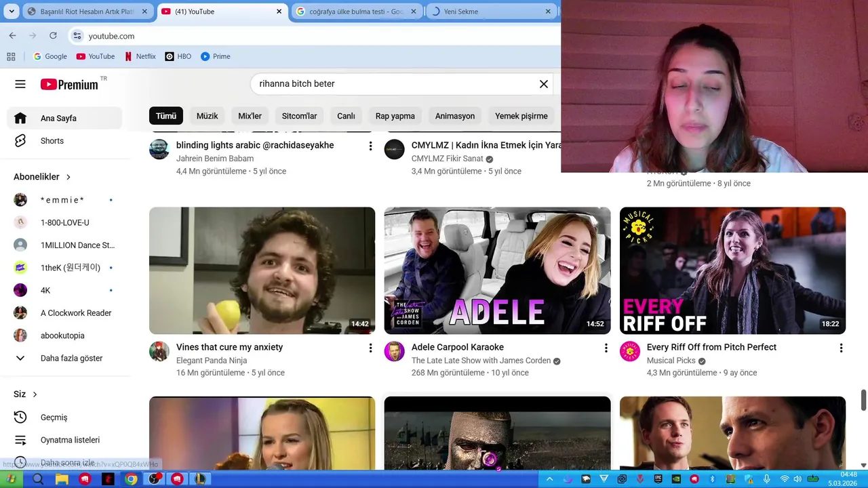Open Elegant Panda Ninja channel avatar
Image resolution: width=868 pixels, height=488 pixels.
(x=159, y=351)
